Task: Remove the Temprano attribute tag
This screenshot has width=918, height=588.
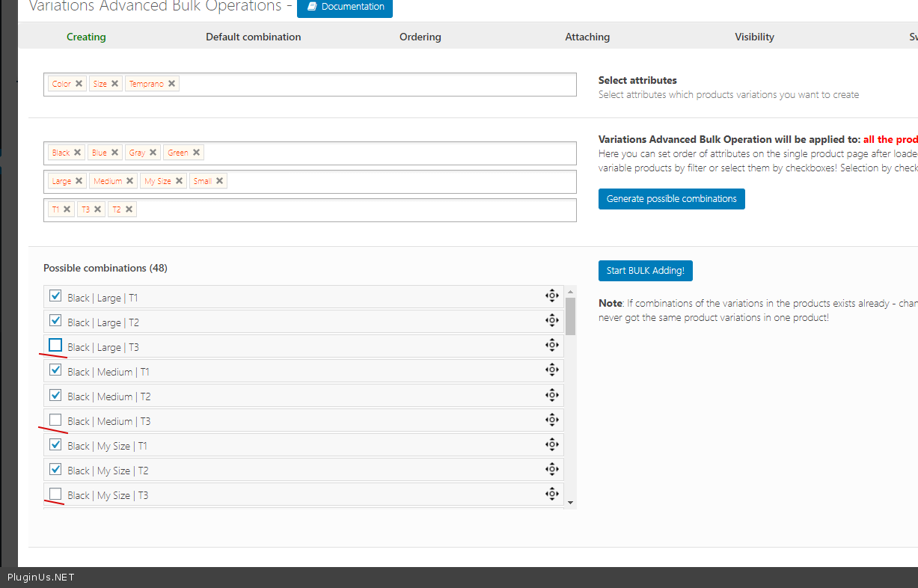Action: click(x=171, y=84)
